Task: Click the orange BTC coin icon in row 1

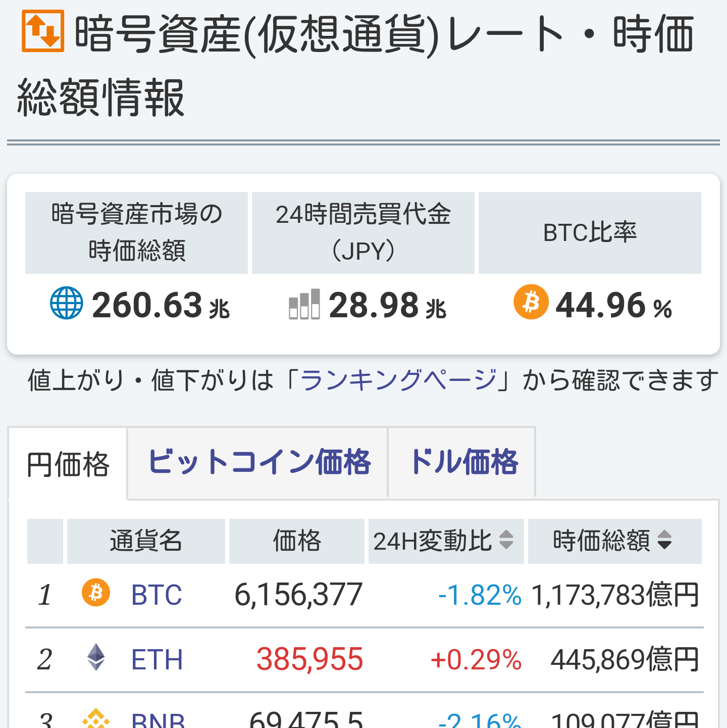Action: click(96, 593)
